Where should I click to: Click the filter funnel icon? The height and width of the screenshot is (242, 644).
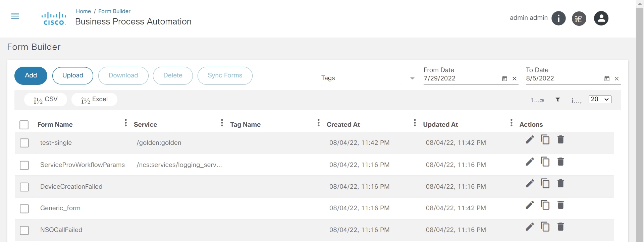click(x=558, y=100)
